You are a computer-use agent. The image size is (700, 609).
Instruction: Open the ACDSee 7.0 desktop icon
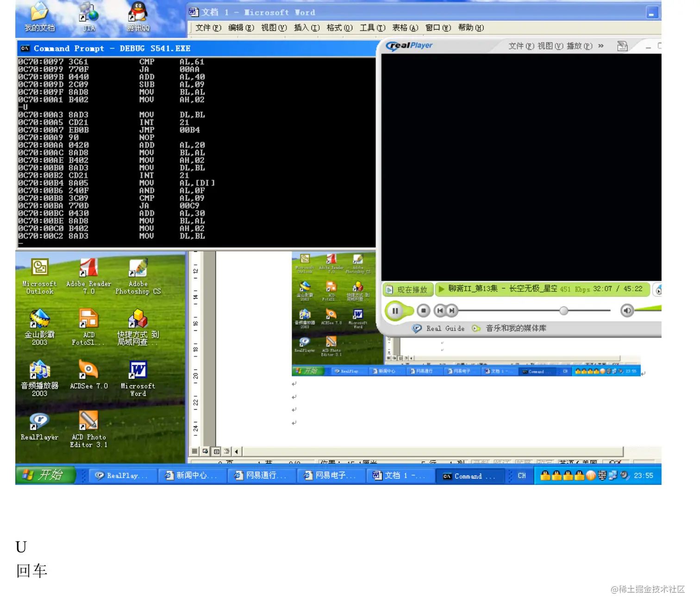(x=88, y=375)
